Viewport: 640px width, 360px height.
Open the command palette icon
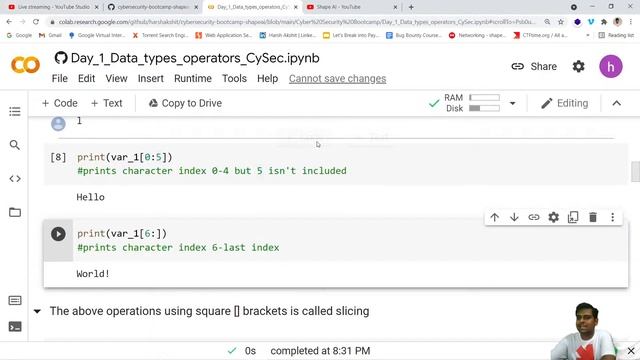15,301
